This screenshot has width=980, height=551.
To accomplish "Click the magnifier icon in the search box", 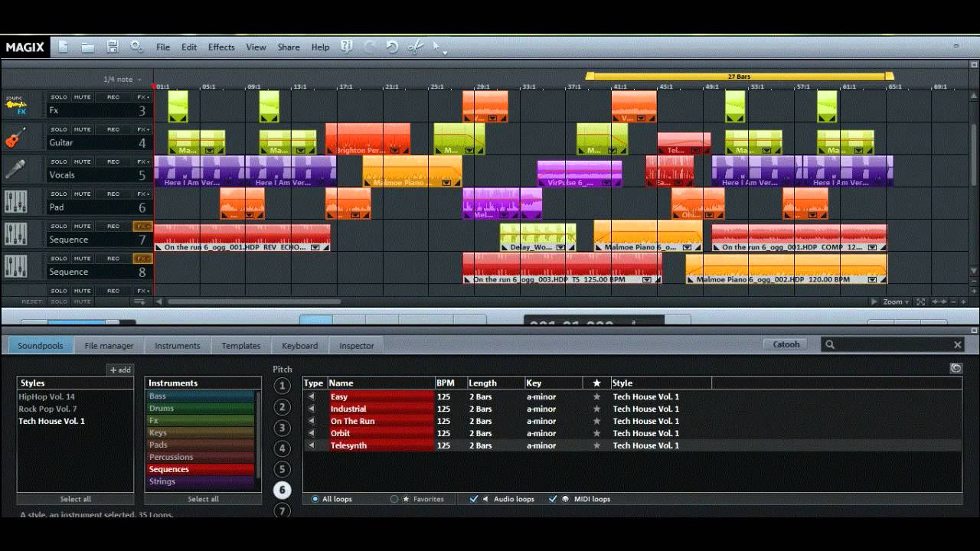I will pyautogui.click(x=830, y=345).
